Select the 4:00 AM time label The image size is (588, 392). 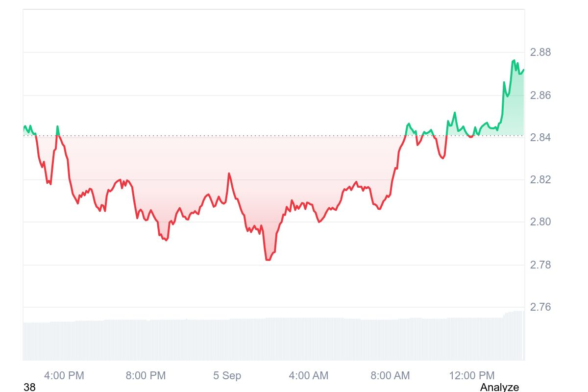pyautogui.click(x=309, y=376)
